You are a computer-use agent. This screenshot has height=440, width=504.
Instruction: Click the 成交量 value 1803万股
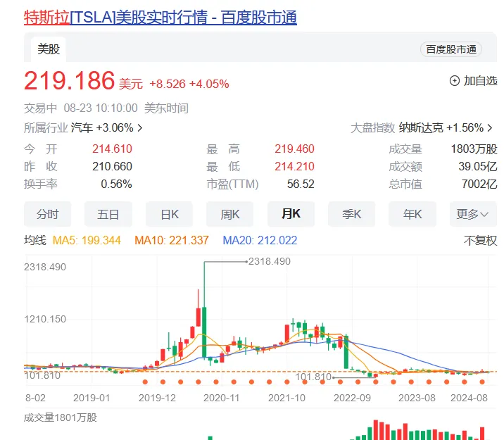tap(474, 149)
